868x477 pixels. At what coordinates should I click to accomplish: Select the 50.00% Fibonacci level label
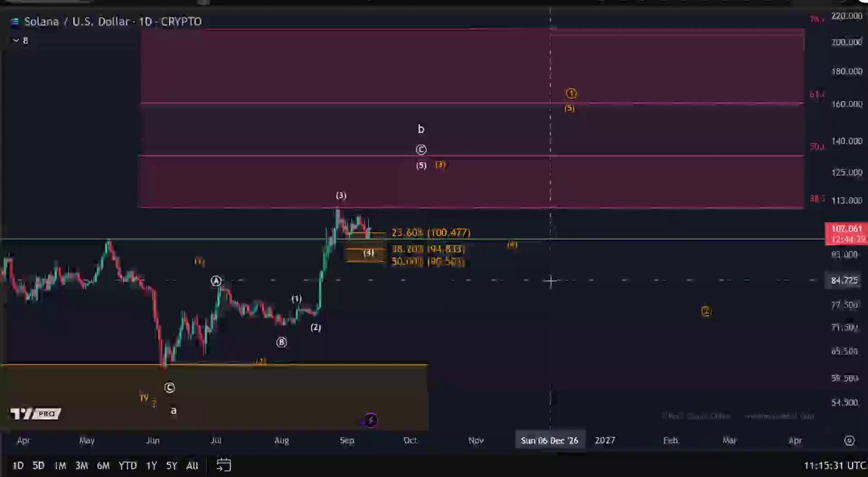pos(427,262)
